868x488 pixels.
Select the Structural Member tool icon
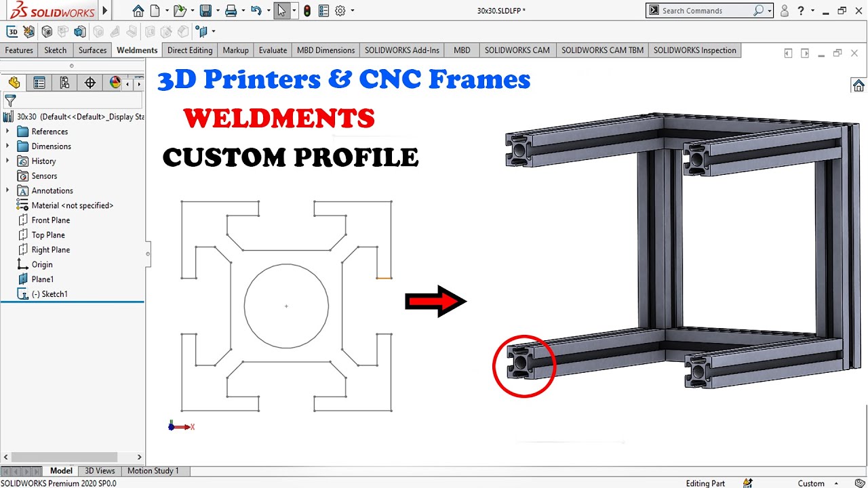(47, 32)
